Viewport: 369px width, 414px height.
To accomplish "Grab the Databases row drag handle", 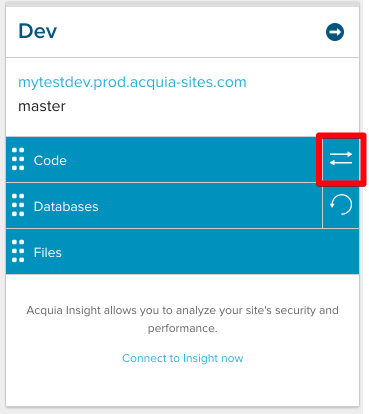I will coord(18,205).
